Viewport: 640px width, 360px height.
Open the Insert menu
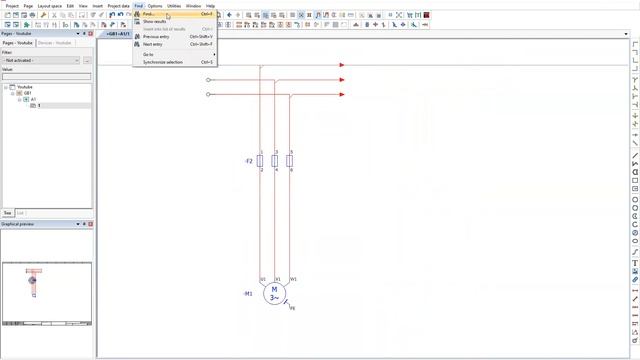point(98,6)
